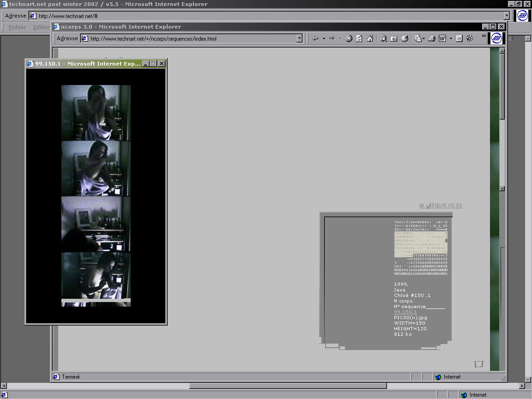
Task: Maximize the ncorps 3.0 window
Action: click(x=493, y=26)
